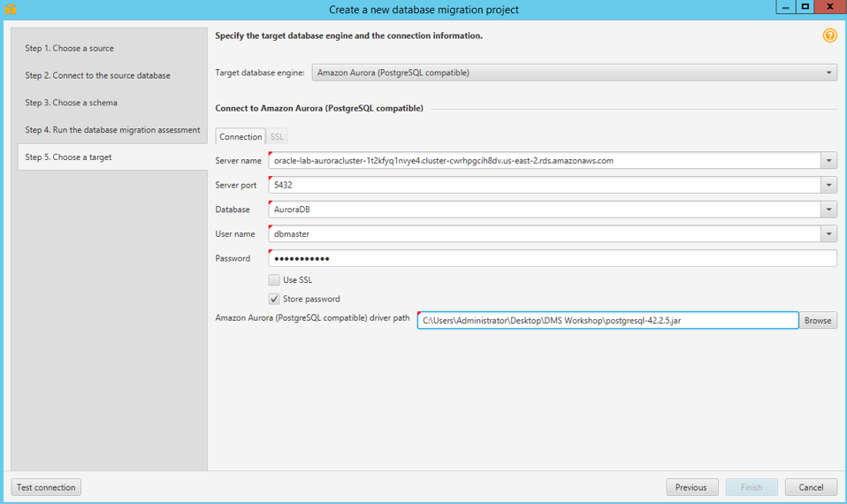Click into the Server name field
Screen dimensions: 847x504
point(545,160)
